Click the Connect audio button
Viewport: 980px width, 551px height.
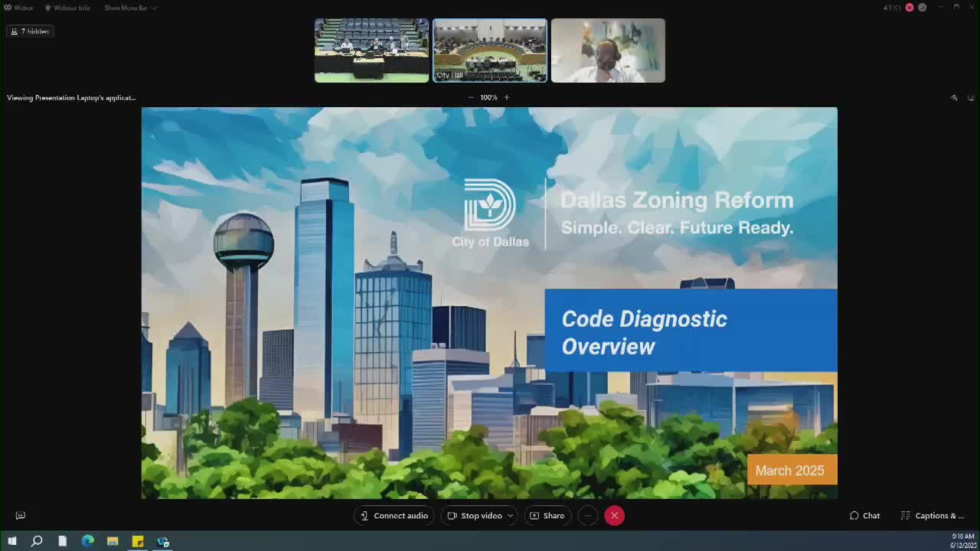[394, 516]
